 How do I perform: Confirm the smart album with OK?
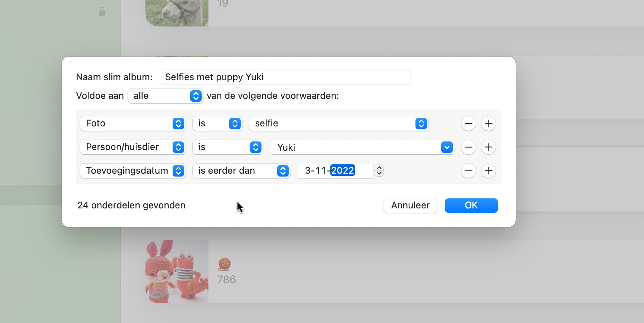click(471, 206)
